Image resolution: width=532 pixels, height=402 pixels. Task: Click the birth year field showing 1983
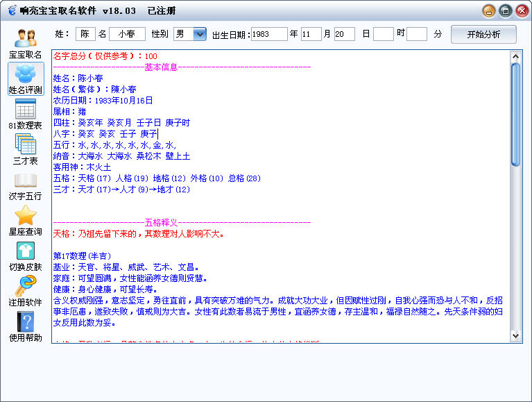(x=268, y=34)
